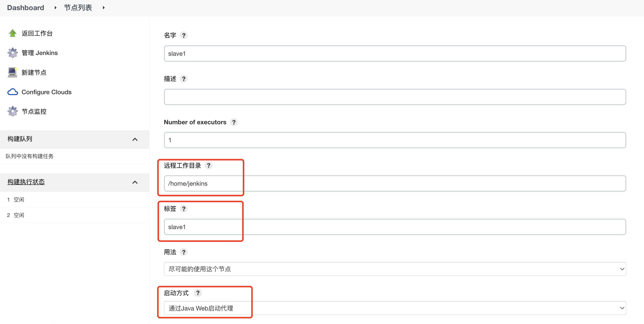The image size is (644, 324).
Task: Collapse the 构建队列 panel
Action: 135,139
